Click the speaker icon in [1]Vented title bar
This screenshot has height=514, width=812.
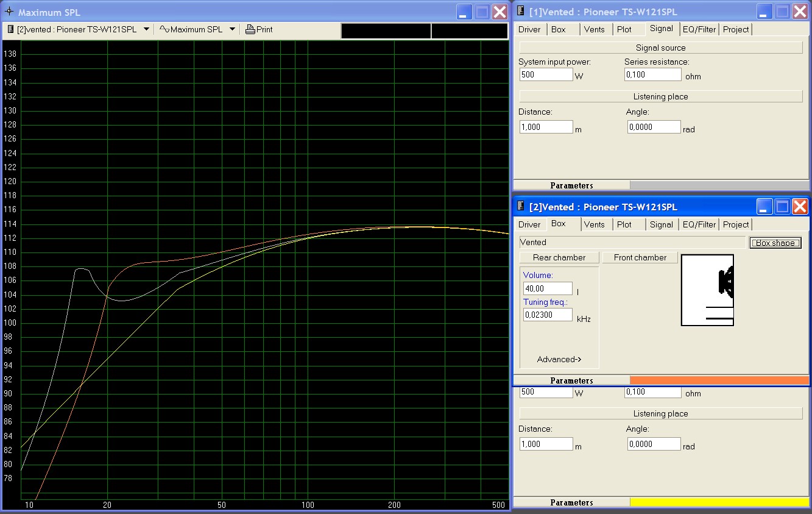[x=521, y=12]
